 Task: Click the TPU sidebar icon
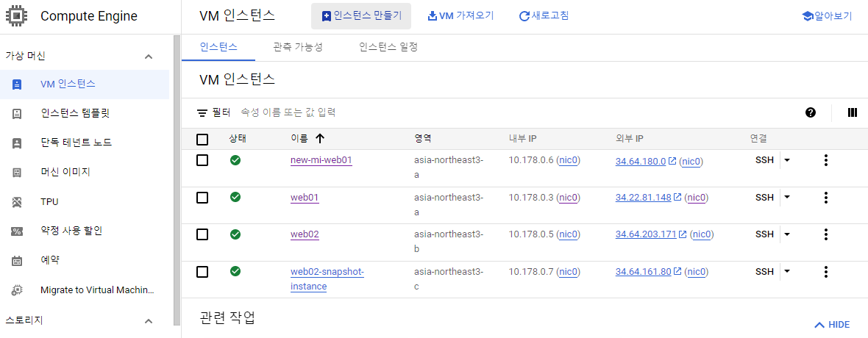coord(17,202)
